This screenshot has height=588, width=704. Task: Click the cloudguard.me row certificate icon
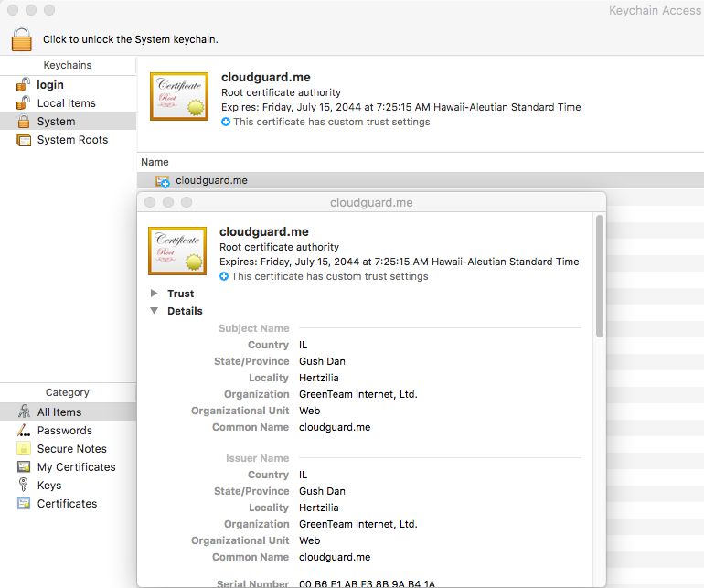pyautogui.click(x=163, y=181)
